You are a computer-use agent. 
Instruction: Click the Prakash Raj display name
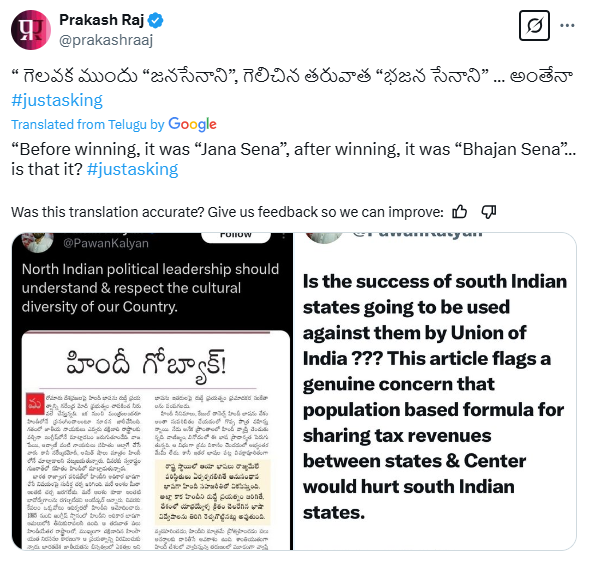point(102,20)
